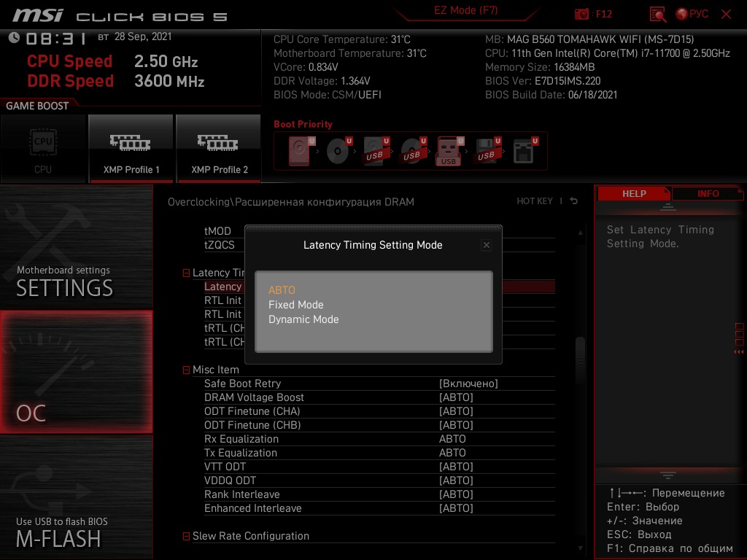Select the USB key boot device icon

(449, 151)
